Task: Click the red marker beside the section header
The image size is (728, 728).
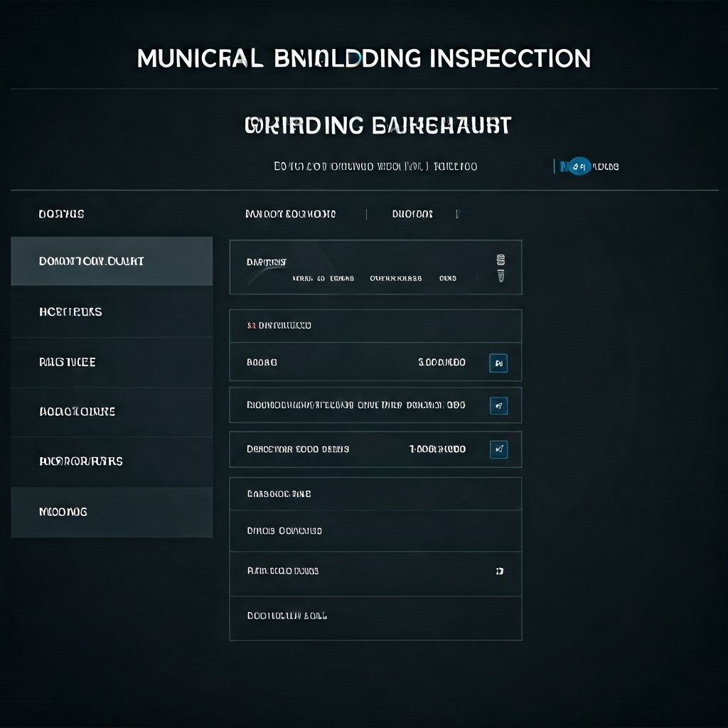Action: (250, 326)
